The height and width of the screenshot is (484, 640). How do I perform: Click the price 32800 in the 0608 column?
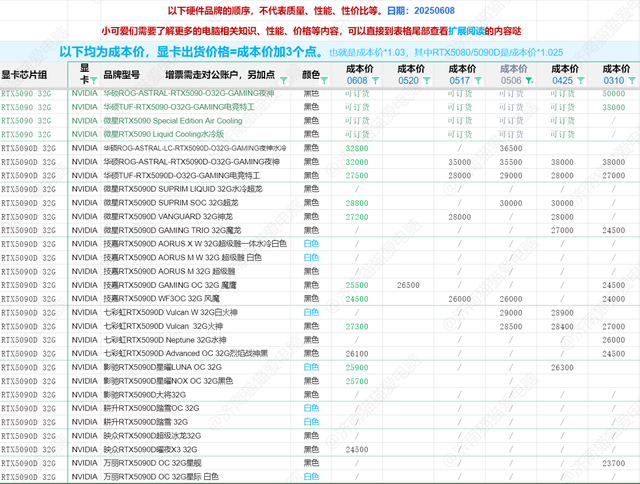tap(357, 148)
